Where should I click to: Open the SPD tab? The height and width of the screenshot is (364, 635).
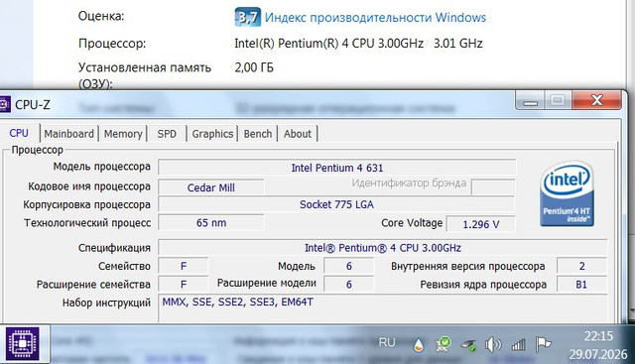(167, 134)
